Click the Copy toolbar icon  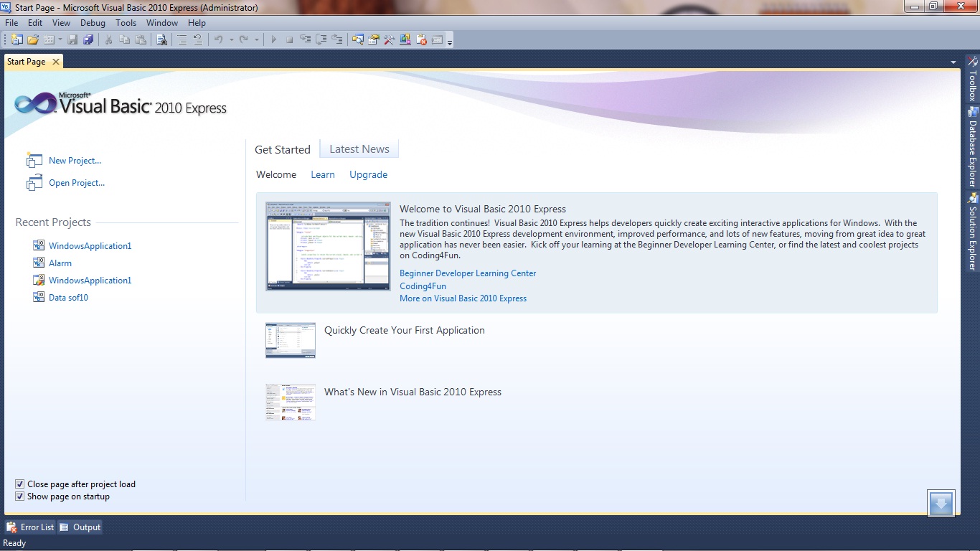(x=126, y=40)
